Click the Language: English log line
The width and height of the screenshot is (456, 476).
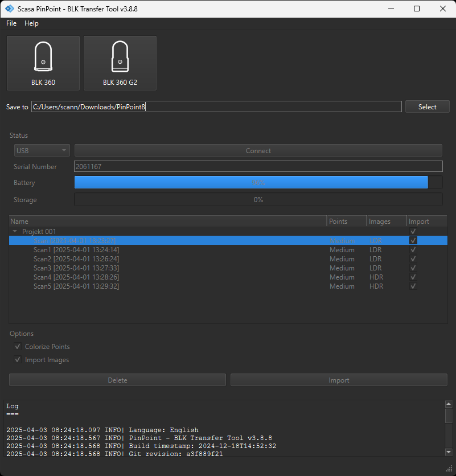click(102, 430)
